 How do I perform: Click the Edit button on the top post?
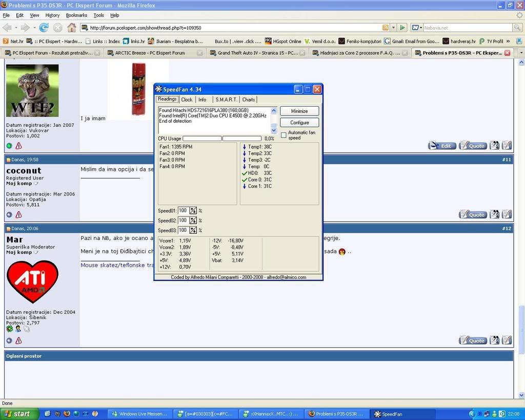[442, 145]
